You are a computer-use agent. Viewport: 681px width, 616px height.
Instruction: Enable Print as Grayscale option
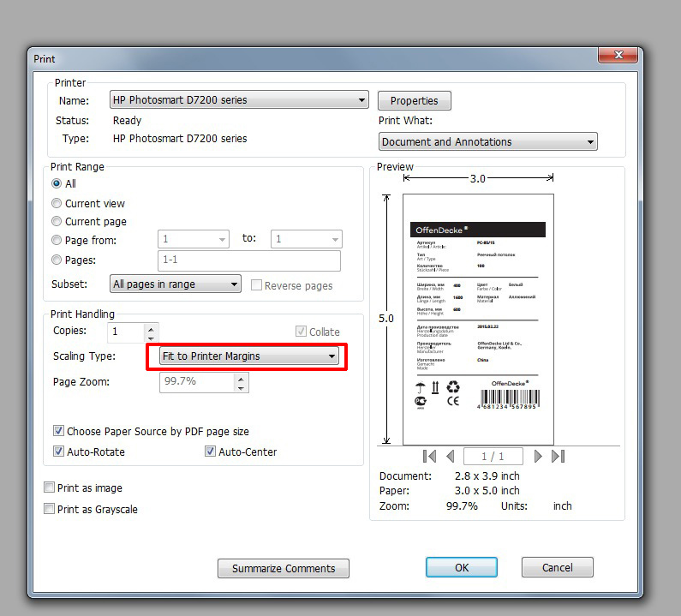[x=50, y=510]
